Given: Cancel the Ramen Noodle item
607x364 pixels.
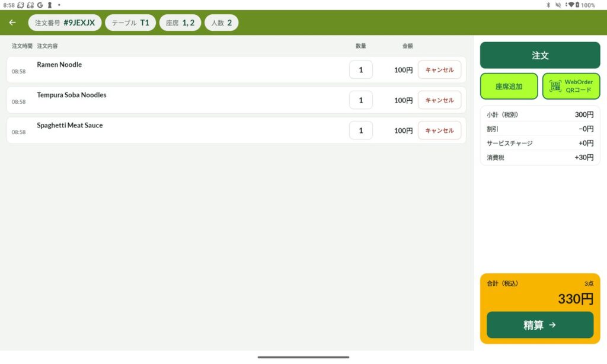Looking at the screenshot, I should [x=439, y=70].
